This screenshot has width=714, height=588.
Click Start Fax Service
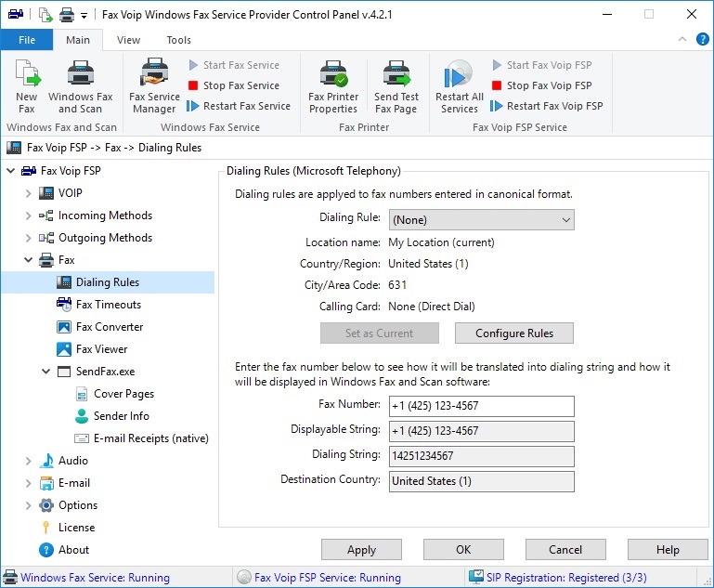click(x=234, y=65)
